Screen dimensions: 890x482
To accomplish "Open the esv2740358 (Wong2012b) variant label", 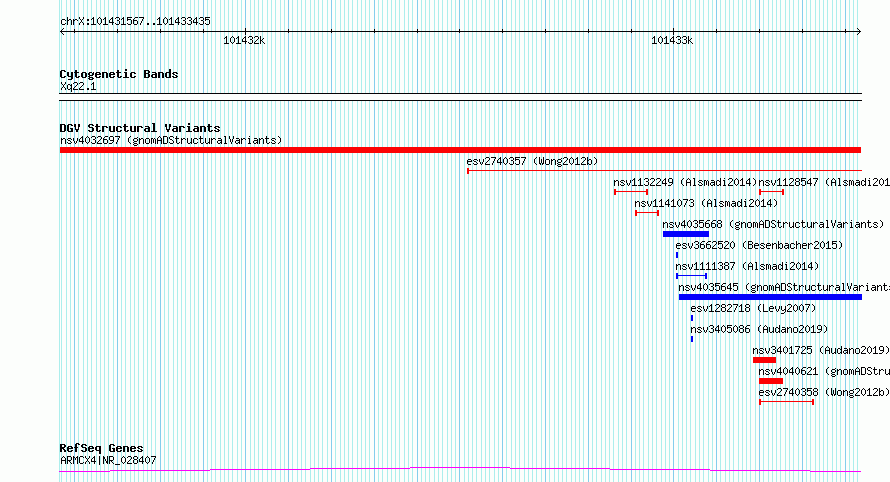I will [824, 392].
